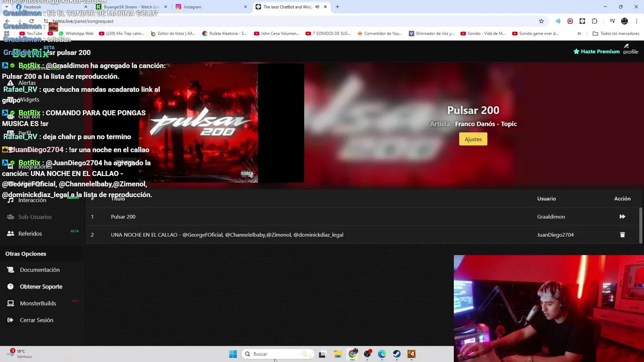Click the Cerrar Sesión exit icon
644x362 pixels.
(x=11, y=320)
